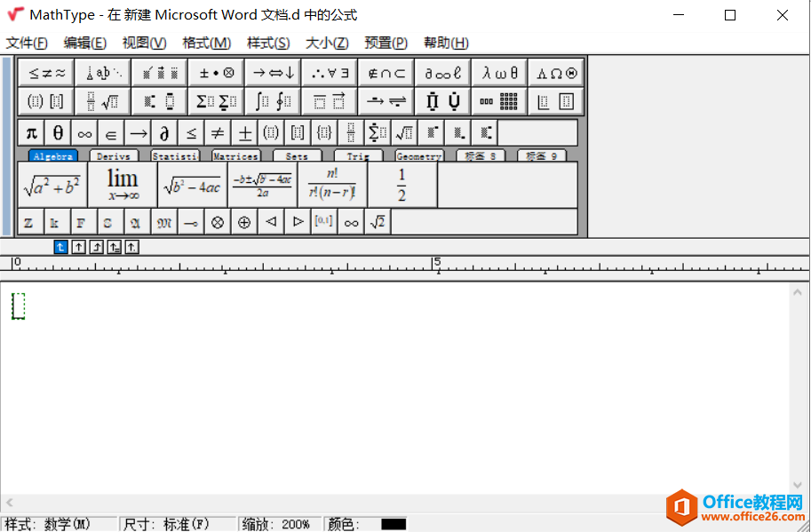Open the fence templates palette
This screenshot has width=811, height=532.
(x=46, y=101)
